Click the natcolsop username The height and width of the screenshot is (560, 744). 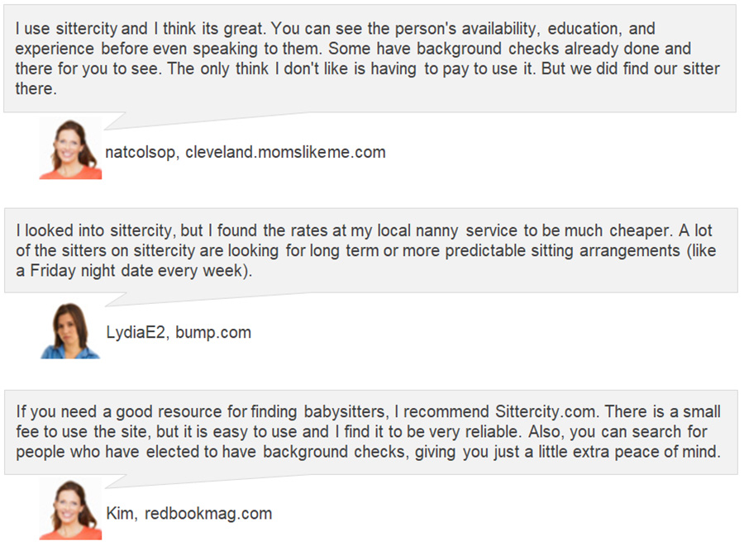(141, 152)
